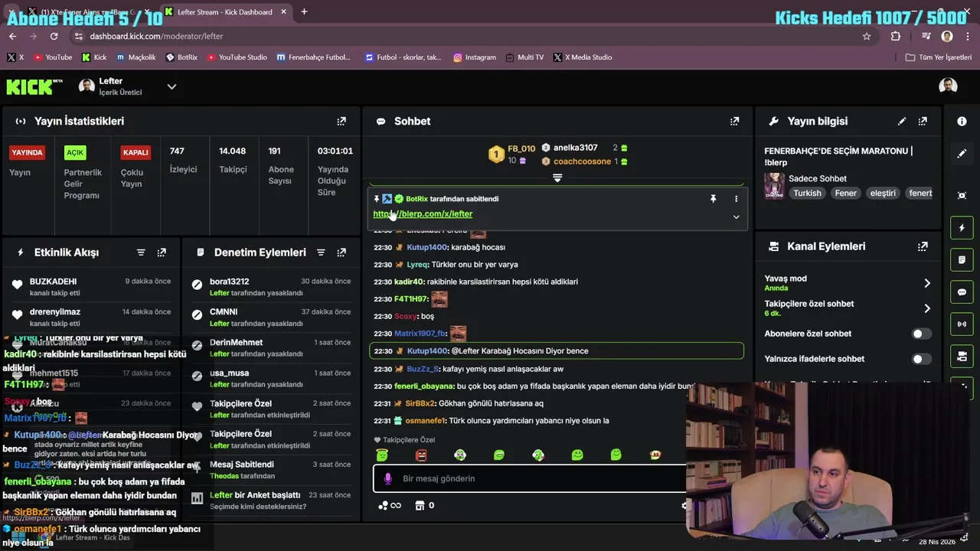This screenshot has height=551, width=980.
Task: Open Tüm Yer İşaretleri bookmarks folder
Action: 939,57
